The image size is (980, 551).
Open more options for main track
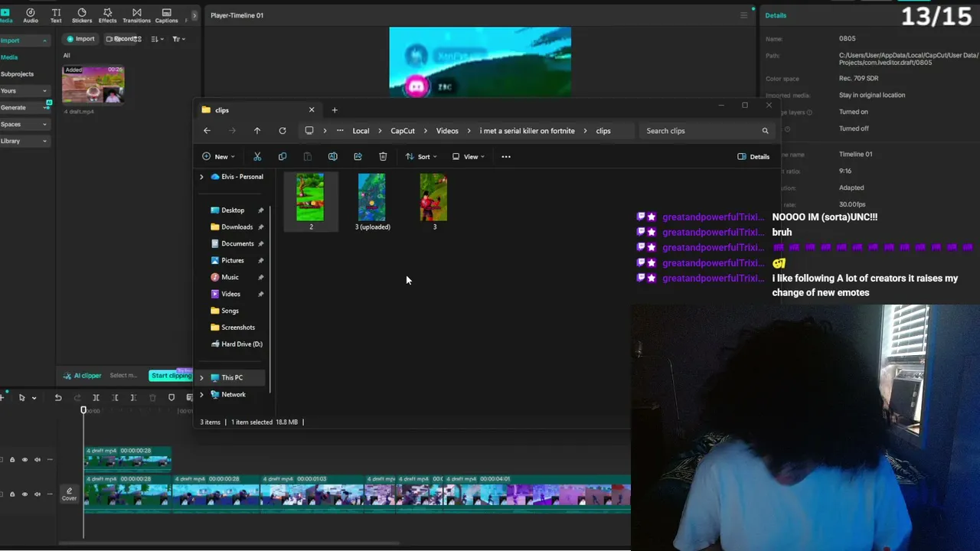[x=50, y=494]
